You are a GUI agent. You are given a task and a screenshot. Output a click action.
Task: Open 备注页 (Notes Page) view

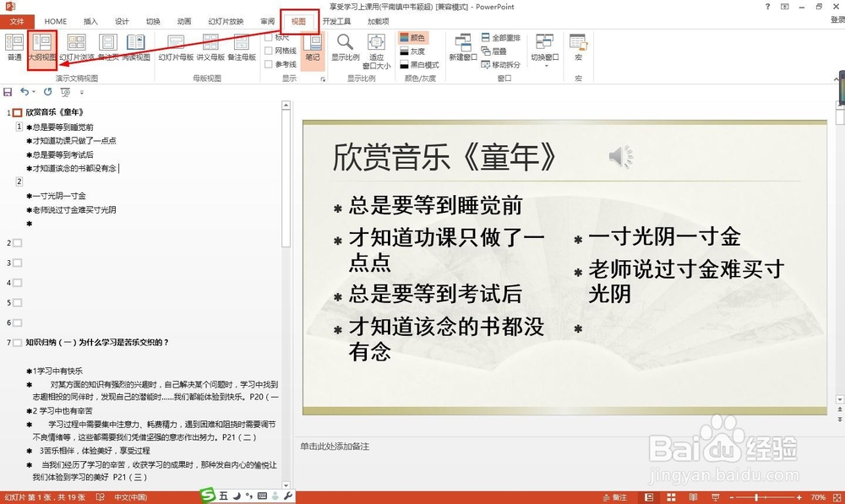[108, 47]
